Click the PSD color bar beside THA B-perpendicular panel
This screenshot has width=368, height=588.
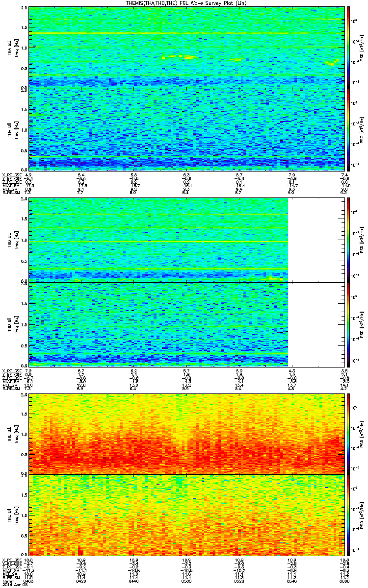point(349,48)
